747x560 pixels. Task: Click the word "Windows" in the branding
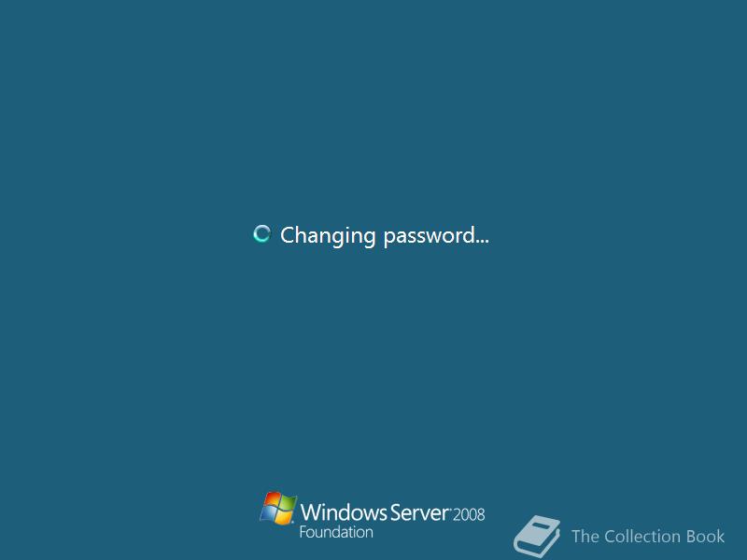pyautogui.click(x=344, y=512)
